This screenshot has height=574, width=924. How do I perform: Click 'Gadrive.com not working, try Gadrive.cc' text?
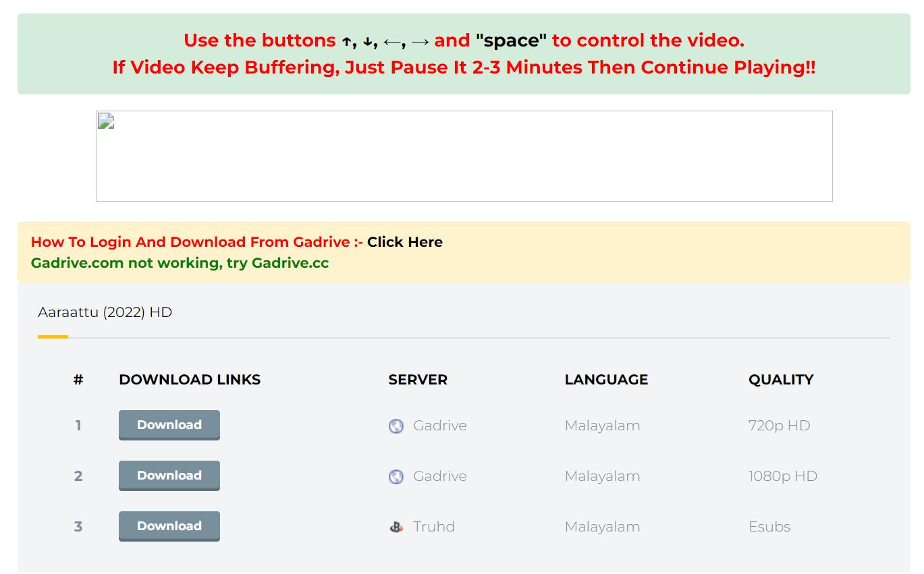(x=180, y=263)
